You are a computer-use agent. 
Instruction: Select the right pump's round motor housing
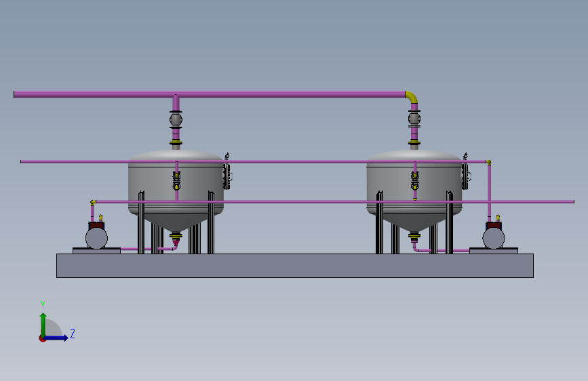pos(494,238)
